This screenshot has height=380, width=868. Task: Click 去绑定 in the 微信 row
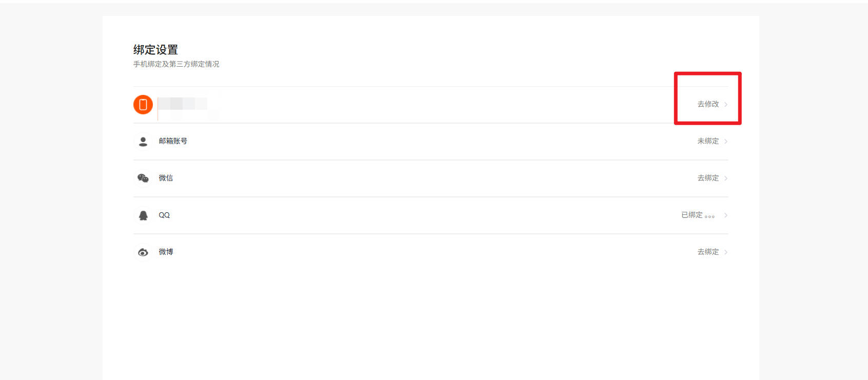[708, 178]
